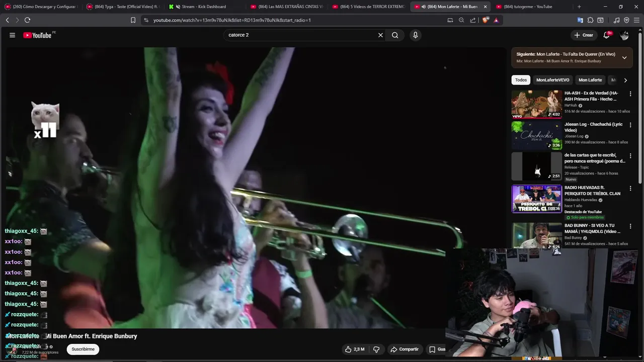The image size is (644, 362).
Task: Open the Jósean Log Chachachá video title
Action: coord(593,127)
